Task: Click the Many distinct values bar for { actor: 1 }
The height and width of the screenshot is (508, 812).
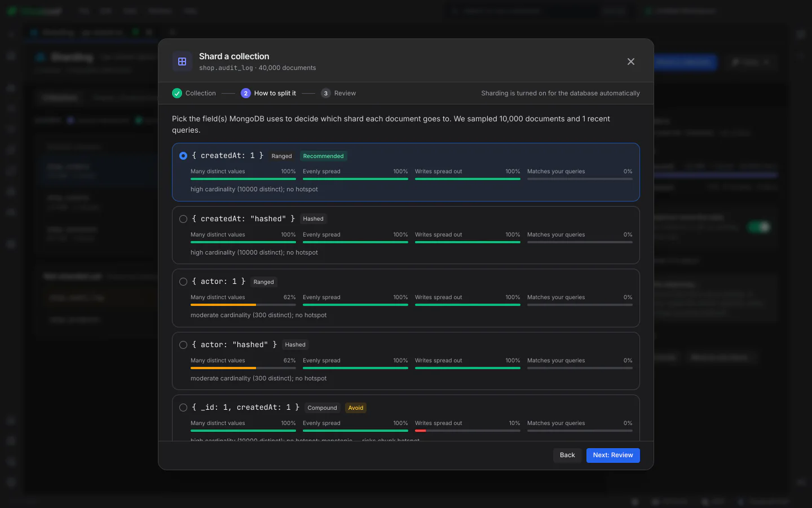Action: tap(243, 305)
